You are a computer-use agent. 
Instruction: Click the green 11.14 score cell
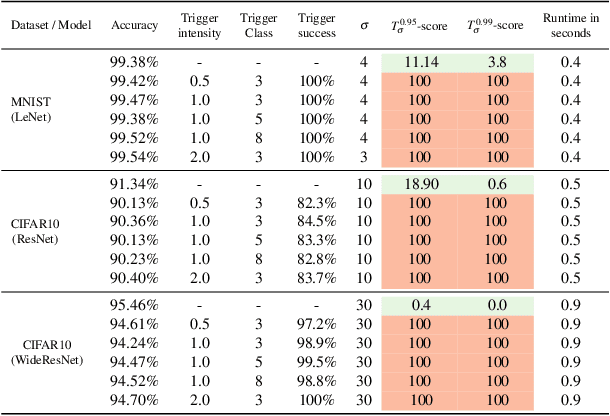click(420, 61)
